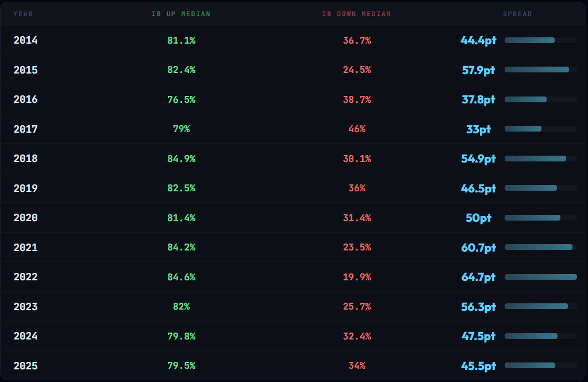Click the 2017 spread progress bar

(x=540, y=129)
